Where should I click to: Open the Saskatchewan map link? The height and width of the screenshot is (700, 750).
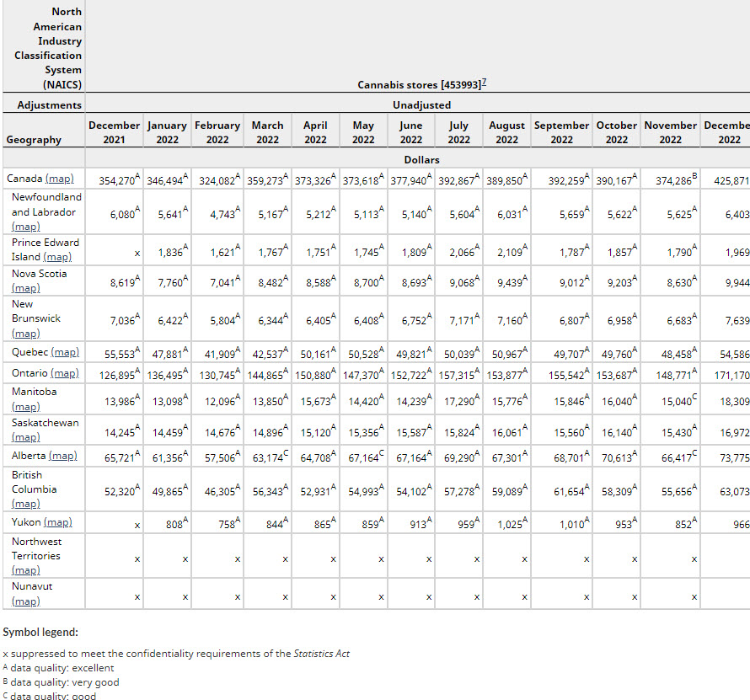[26, 437]
